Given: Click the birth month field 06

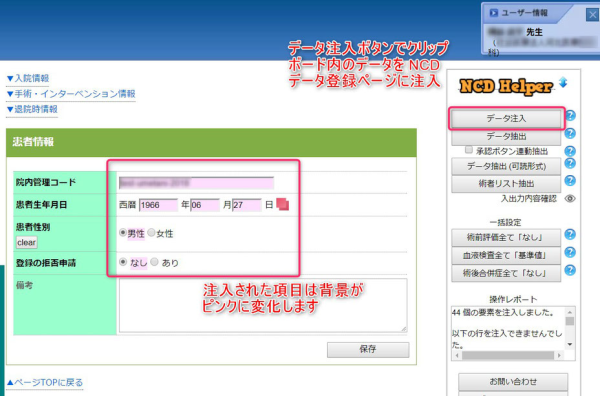Looking at the screenshot, I should 205,205.
